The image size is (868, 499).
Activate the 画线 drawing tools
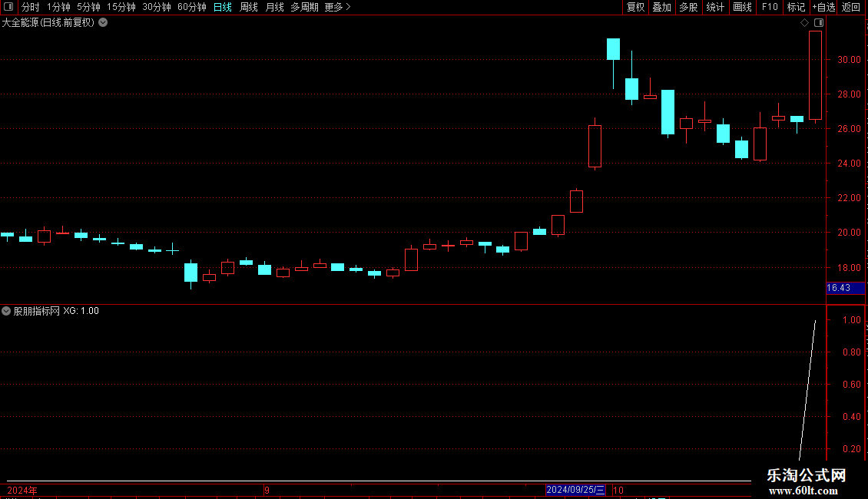coord(742,7)
